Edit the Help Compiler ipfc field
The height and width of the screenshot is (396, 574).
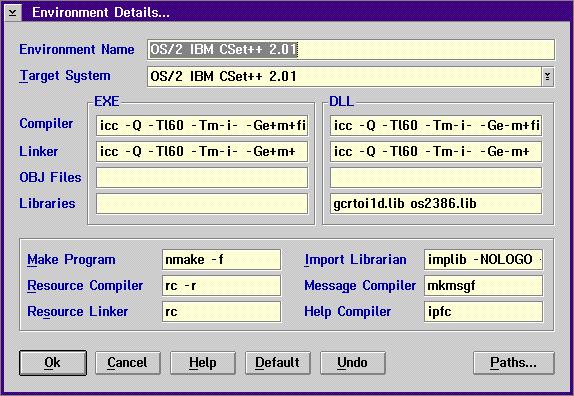[x=483, y=311]
